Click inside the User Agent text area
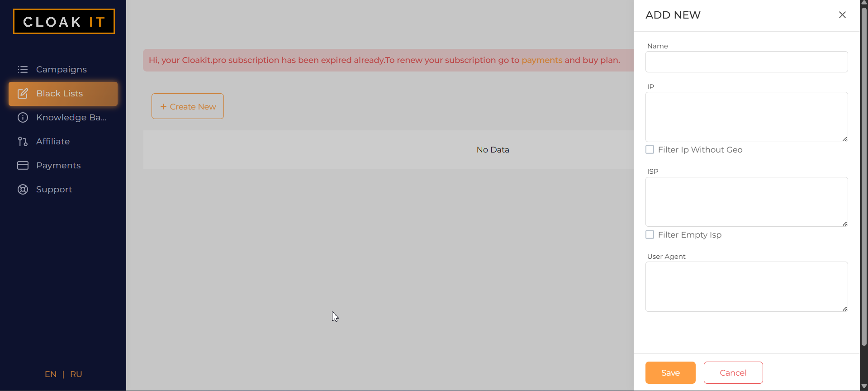 [746, 286]
